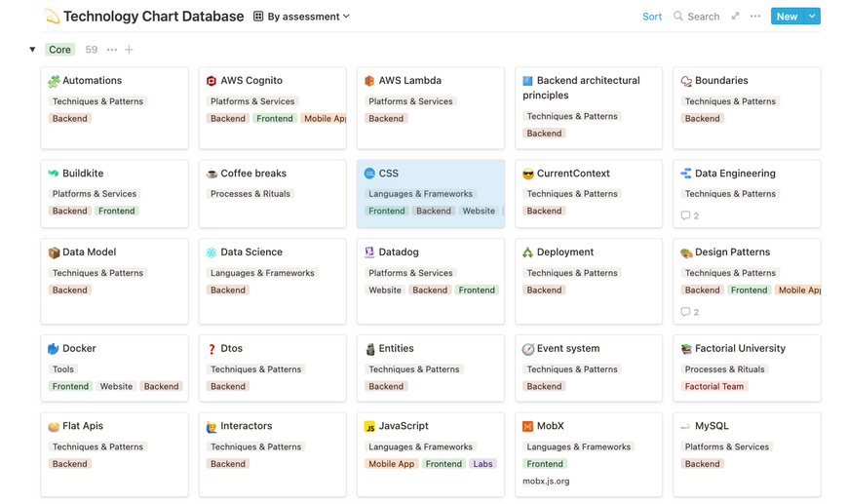This screenshot has height=504, width=848.
Task: Open the Core group options ellipsis
Action: click(112, 50)
